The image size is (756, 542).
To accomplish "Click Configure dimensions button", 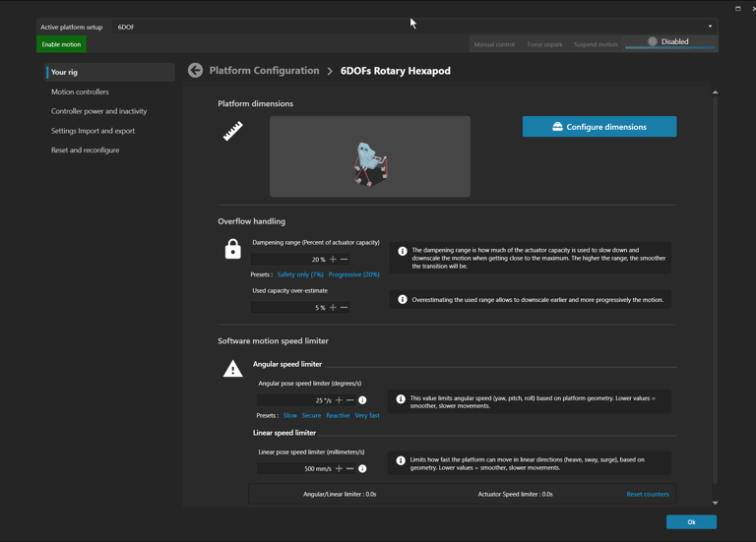I will coord(599,127).
